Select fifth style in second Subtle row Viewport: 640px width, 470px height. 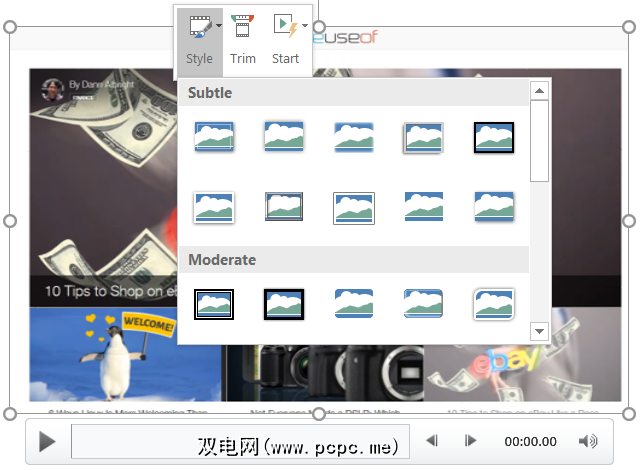pos(494,207)
